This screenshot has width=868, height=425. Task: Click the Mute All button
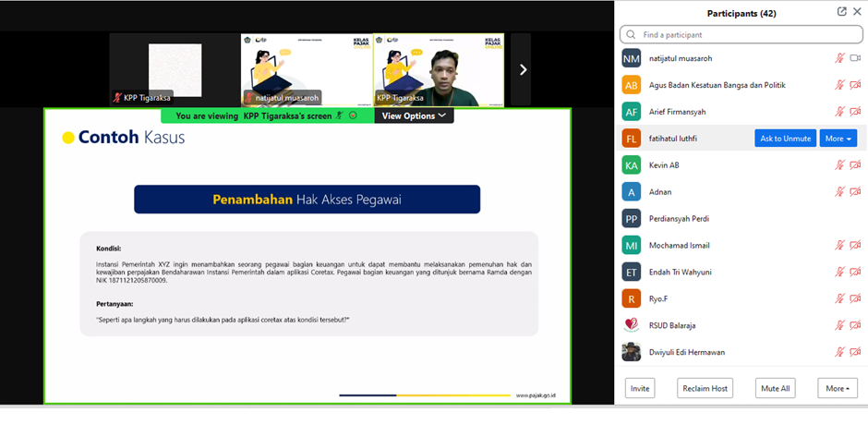774,388
